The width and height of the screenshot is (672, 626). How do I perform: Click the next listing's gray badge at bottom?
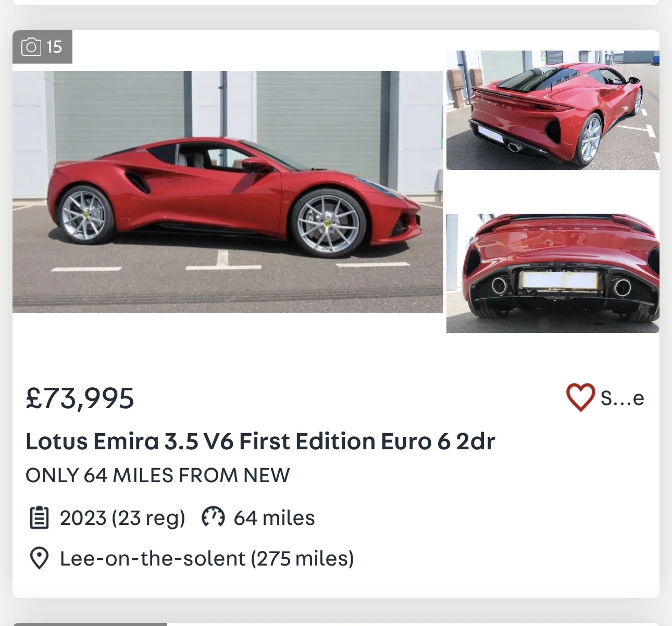(90, 624)
